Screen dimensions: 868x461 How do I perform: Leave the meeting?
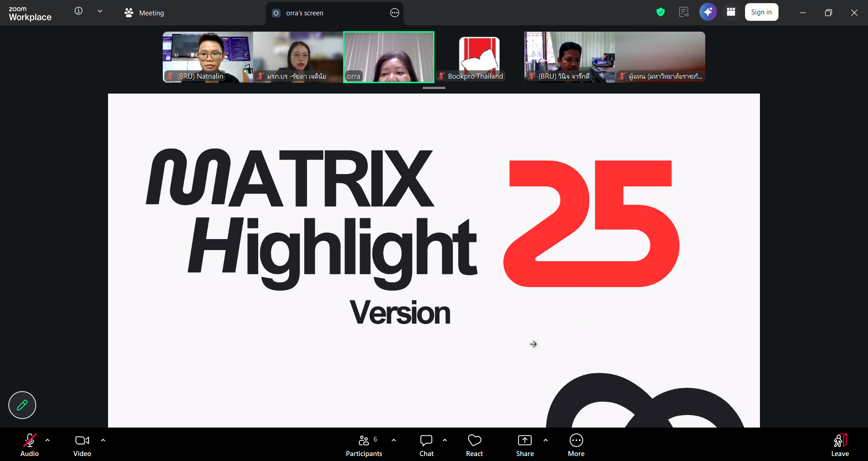click(x=840, y=445)
